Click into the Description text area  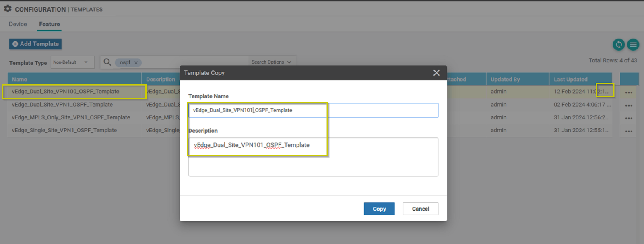pos(313,157)
